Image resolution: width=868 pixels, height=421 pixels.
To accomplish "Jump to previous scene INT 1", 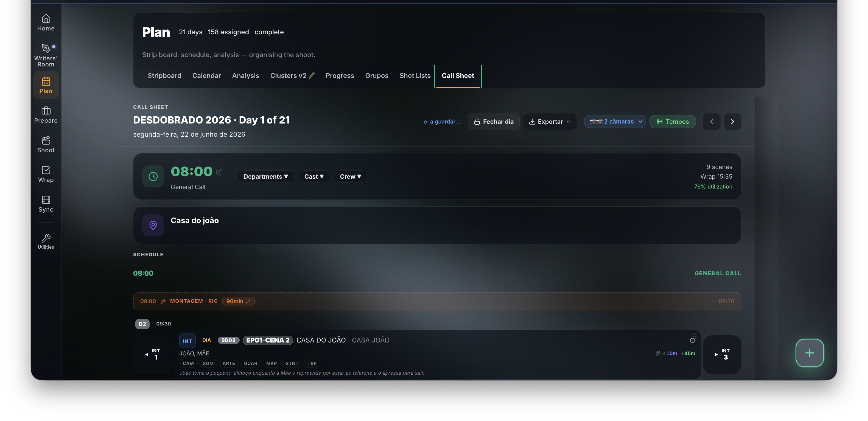I will 153,354.
